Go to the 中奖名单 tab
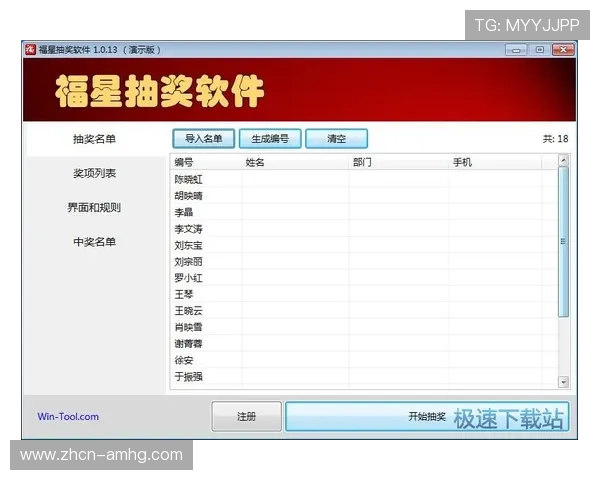The image size is (600, 480). [95, 242]
